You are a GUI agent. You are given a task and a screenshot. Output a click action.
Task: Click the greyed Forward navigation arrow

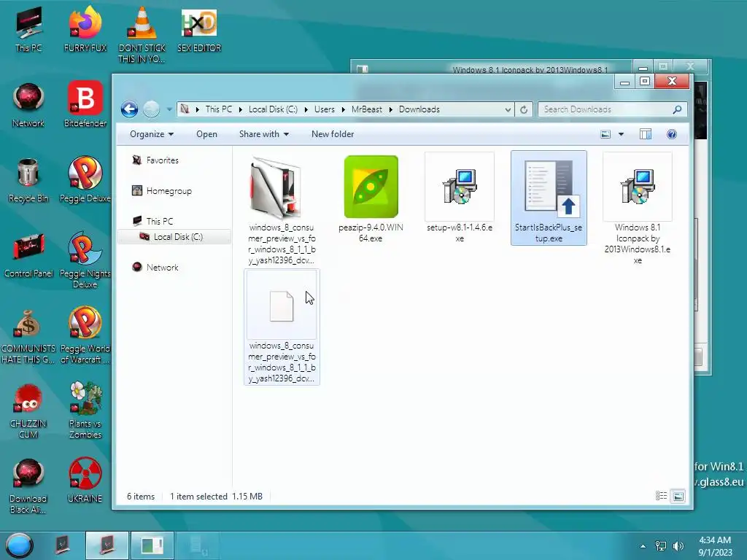point(151,109)
